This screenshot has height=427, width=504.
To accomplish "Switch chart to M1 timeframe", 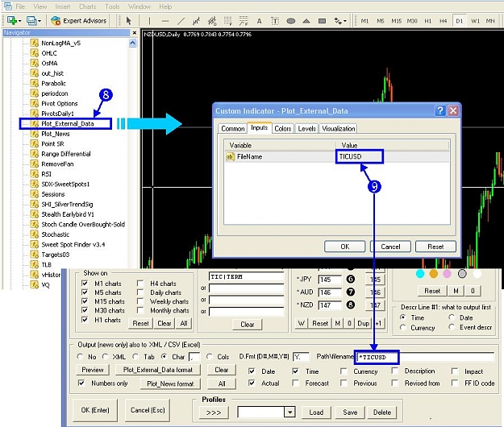I will [364, 21].
